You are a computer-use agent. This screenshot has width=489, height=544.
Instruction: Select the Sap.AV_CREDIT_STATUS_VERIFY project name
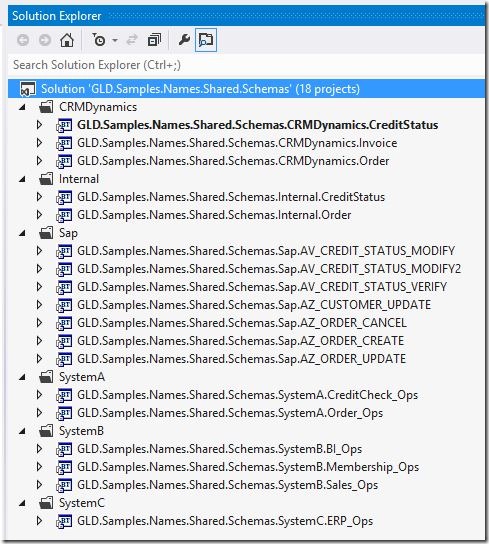click(x=262, y=287)
